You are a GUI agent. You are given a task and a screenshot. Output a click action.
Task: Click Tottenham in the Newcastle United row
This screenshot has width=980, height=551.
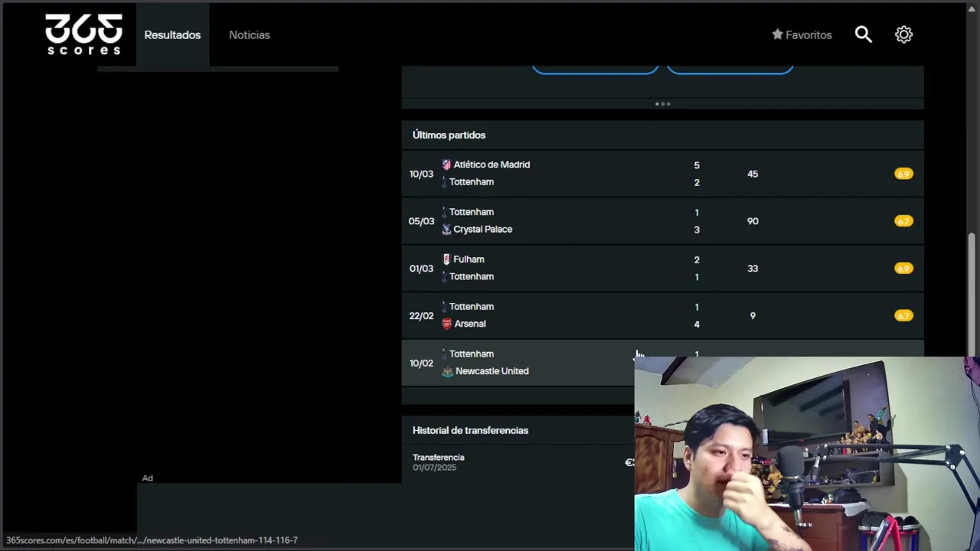pos(472,354)
